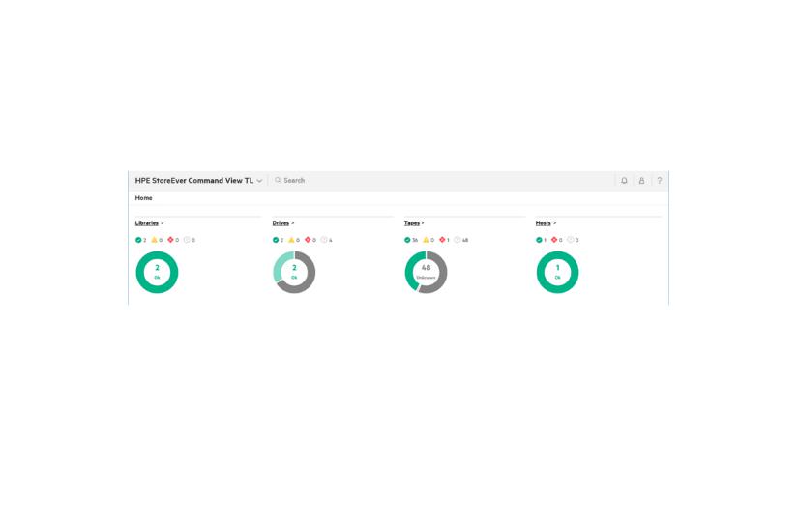Click the Tapes OK status icon
798x532 pixels.
(x=407, y=240)
